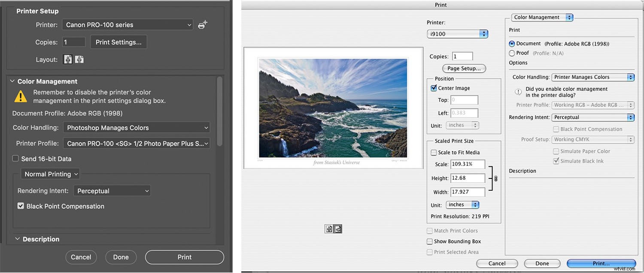This screenshot has height=273, width=644.
Task: Click the yellow warning triangle in Color Management
Action: point(20,96)
